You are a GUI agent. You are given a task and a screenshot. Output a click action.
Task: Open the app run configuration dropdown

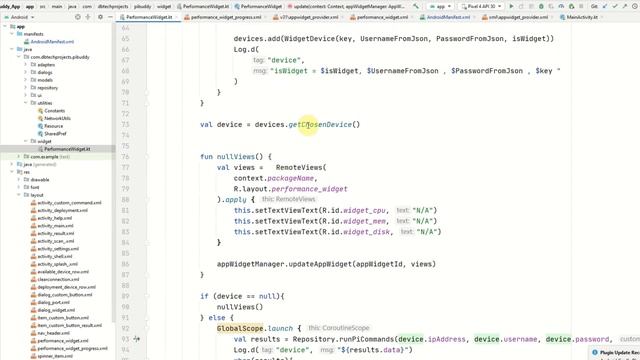click(440, 7)
